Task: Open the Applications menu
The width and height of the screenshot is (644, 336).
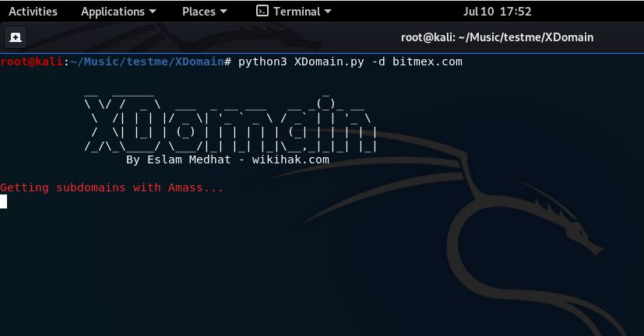Action: click(118, 12)
